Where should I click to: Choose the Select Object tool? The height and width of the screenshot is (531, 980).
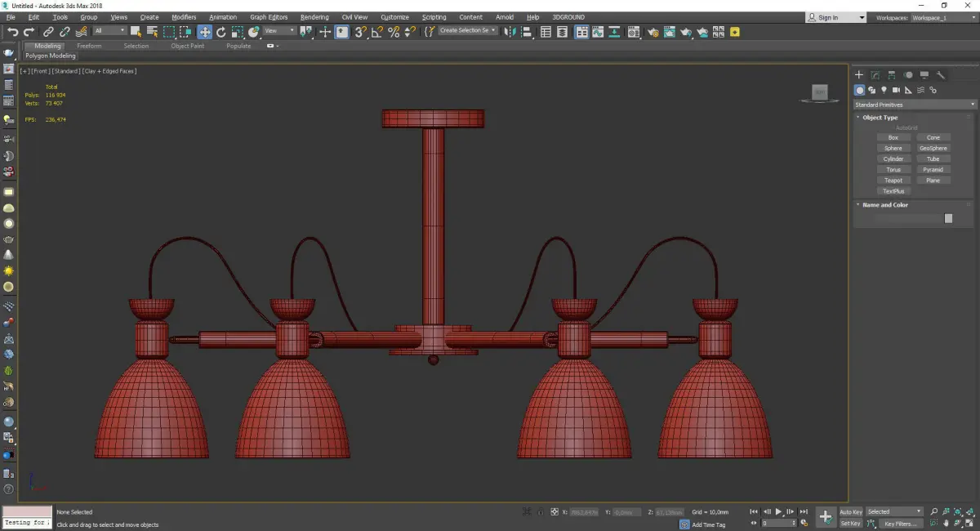pyautogui.click(x=136, y=32)
